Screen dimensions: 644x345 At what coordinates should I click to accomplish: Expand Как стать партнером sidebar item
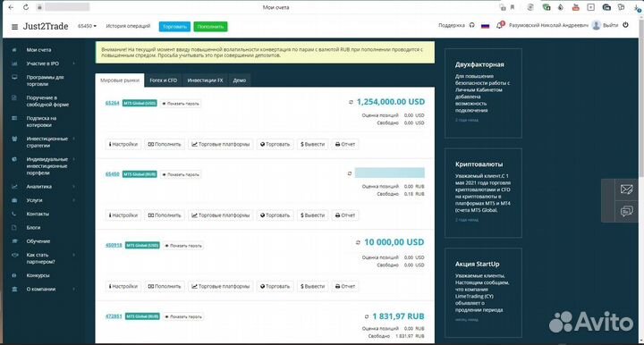(40, 258)
